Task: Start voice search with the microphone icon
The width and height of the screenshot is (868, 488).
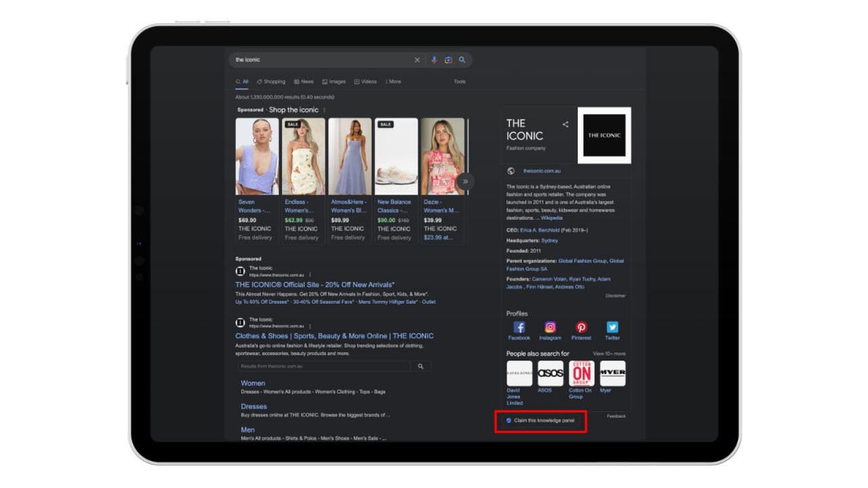Action: [x=435, y=60]
